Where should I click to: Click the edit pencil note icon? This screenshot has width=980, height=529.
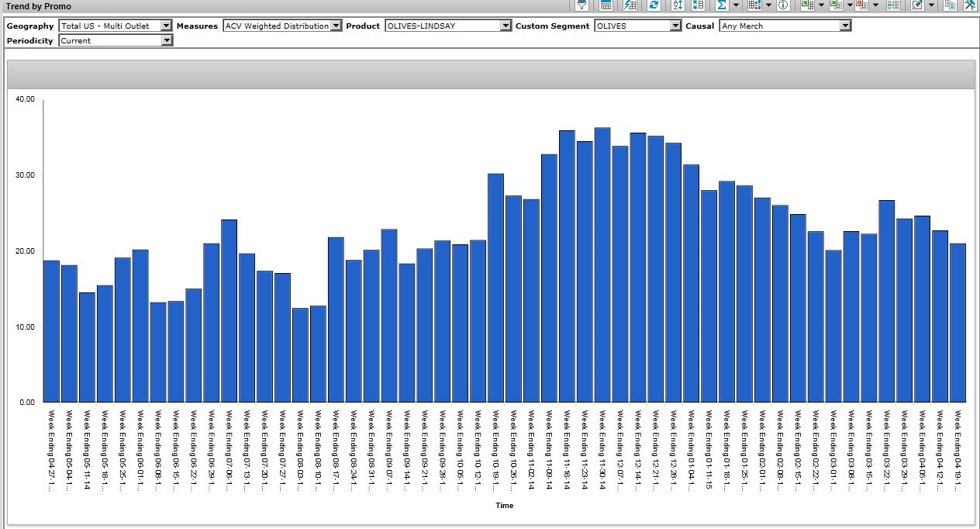pyautogui.click(x=917, y=5)
